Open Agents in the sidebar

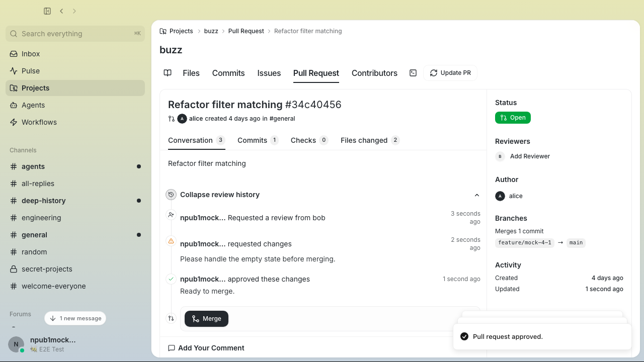(x=75, y=105)
